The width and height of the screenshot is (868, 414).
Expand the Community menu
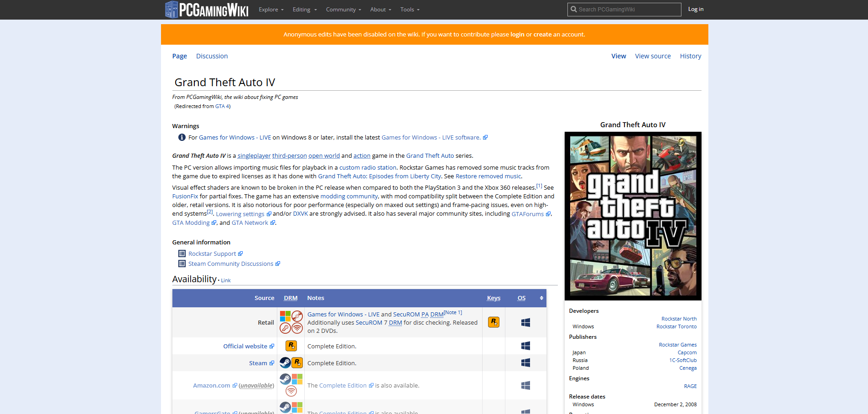click(x=343, y=10)
